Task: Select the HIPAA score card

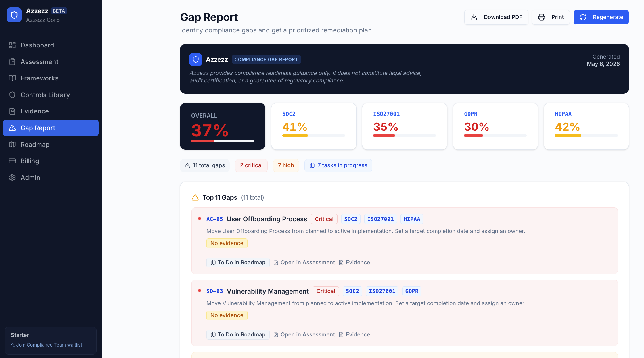Action: pos(586,126)
